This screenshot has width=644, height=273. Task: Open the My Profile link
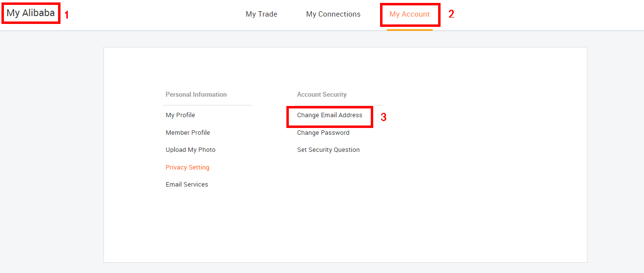(180, 115)
